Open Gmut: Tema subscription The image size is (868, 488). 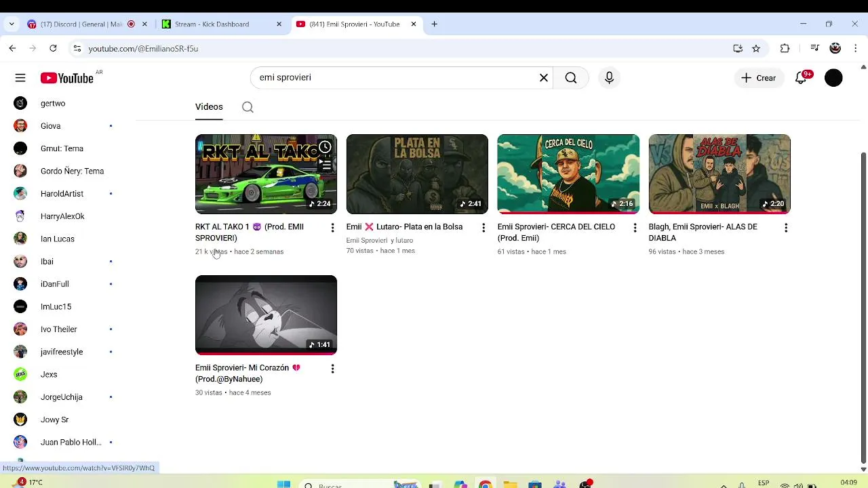(x=62, y=148)
